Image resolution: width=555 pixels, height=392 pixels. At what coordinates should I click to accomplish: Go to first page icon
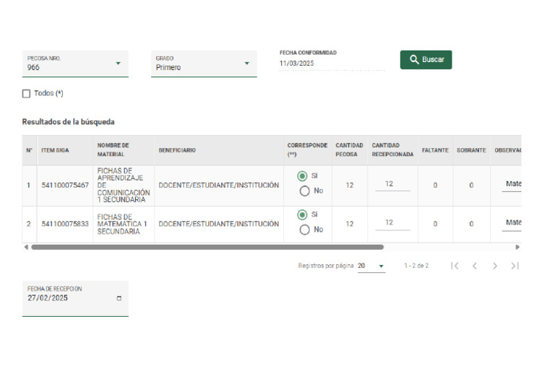pos(455,266)
